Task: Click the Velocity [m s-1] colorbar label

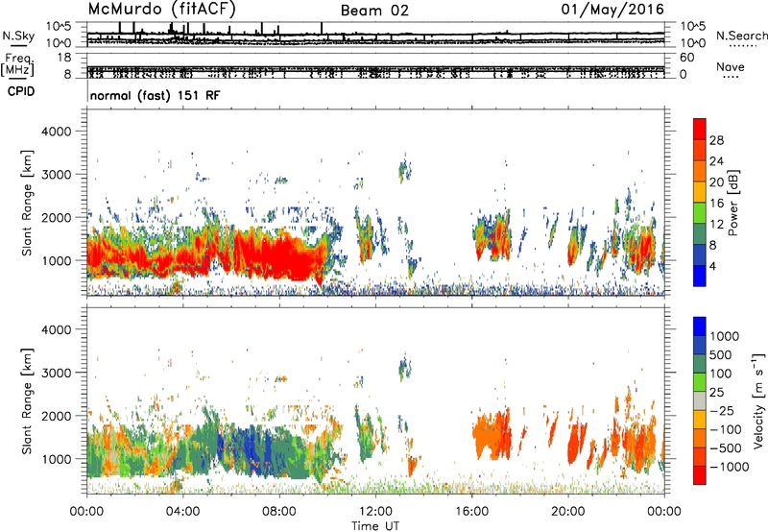Action: pyautogui.click(x=758, y=400)
